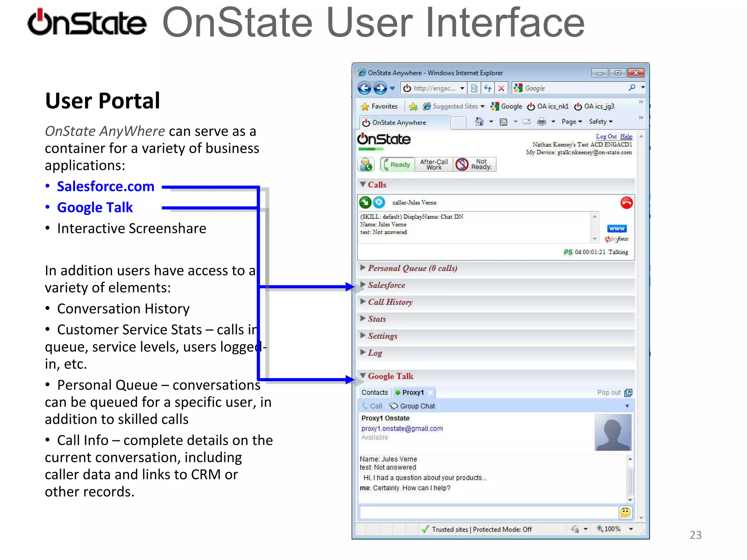The height and width of the screenshot is (560, 747).
Task: Open the Page menu
Action: pos(572,122)
